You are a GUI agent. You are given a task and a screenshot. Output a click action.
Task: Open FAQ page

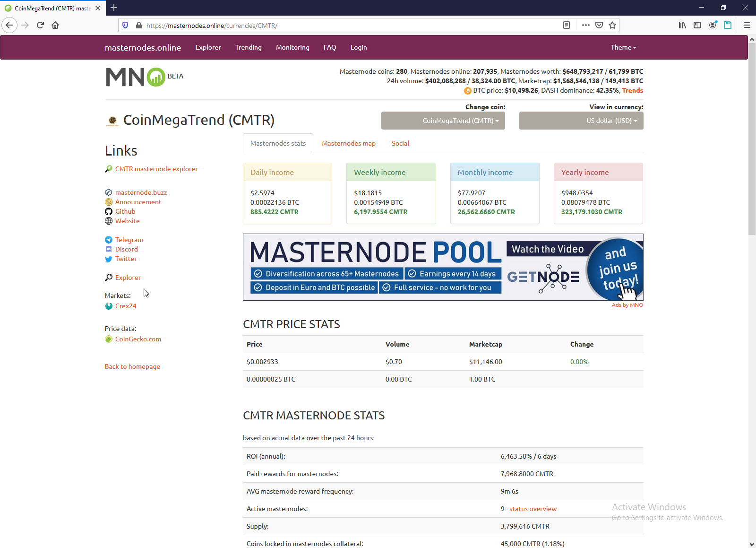click(330, 47)
